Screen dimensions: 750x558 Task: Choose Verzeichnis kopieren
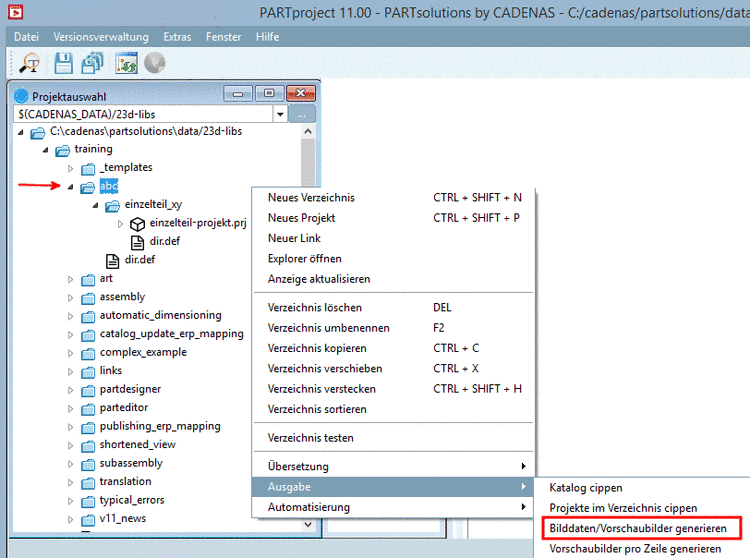[394, 348]
